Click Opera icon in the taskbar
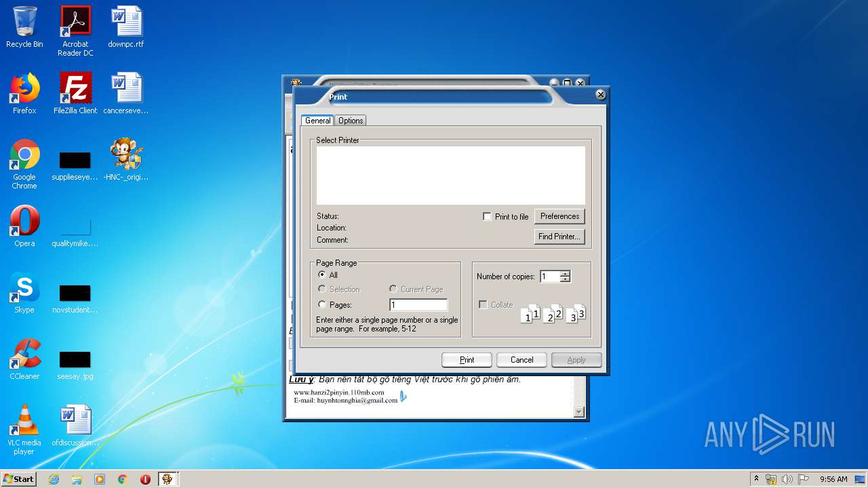Viewport: 868px width, 488px height. pos(145,479)
